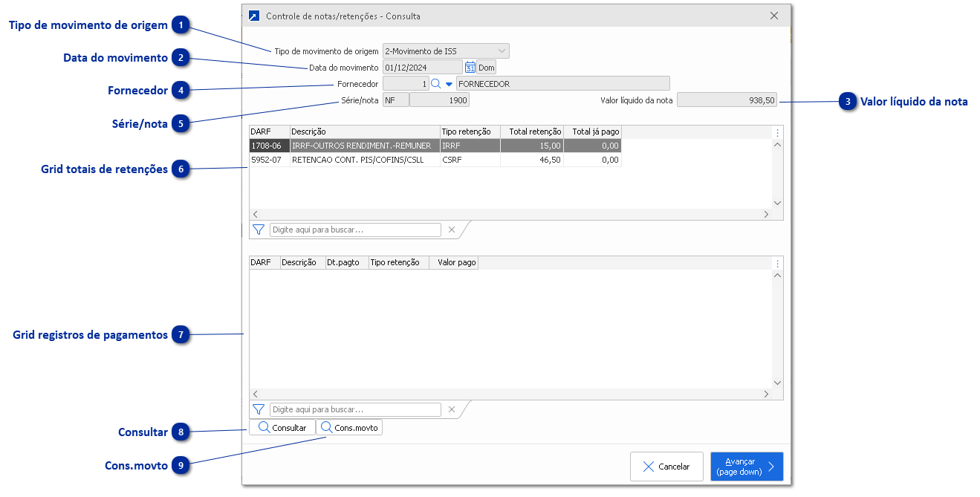
Task: Sort by the Total retenção column header
Action: pos(533,131)
